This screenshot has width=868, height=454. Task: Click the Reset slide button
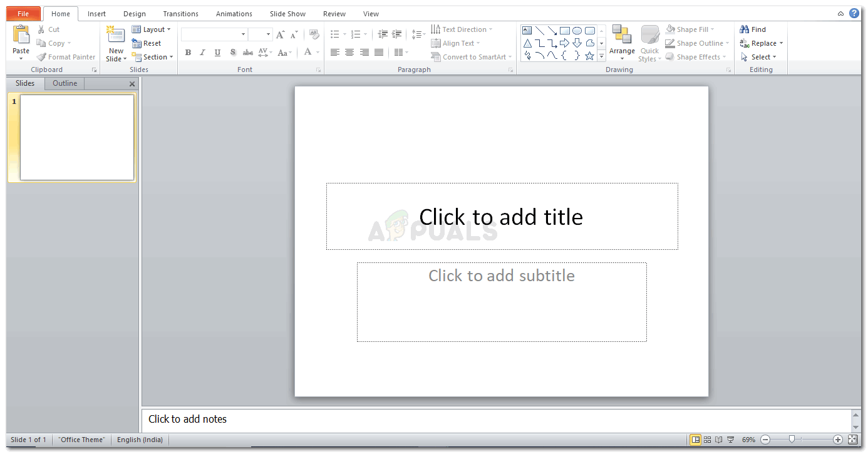pos(147,43)
